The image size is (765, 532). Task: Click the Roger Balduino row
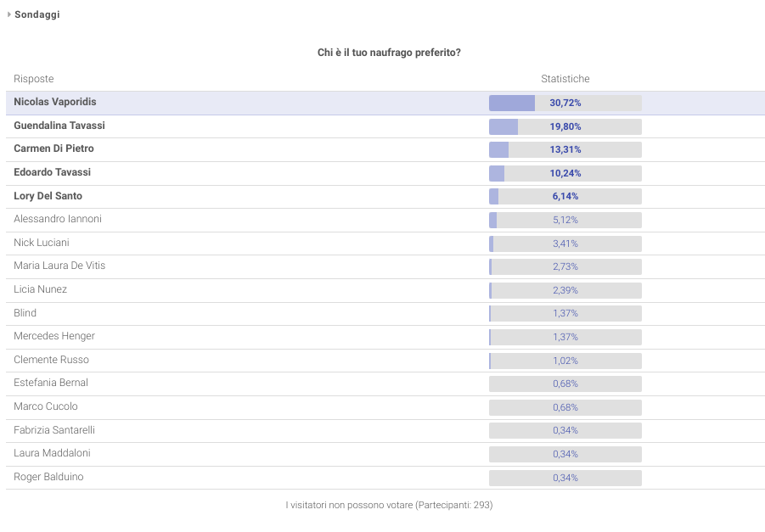(48, 477)
